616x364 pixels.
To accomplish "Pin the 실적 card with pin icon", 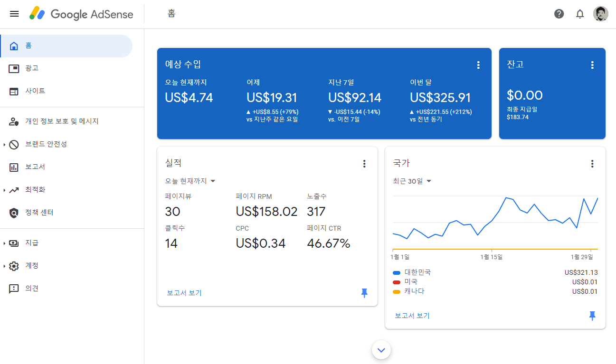I will pyautogui.click(x=364, y=293).
